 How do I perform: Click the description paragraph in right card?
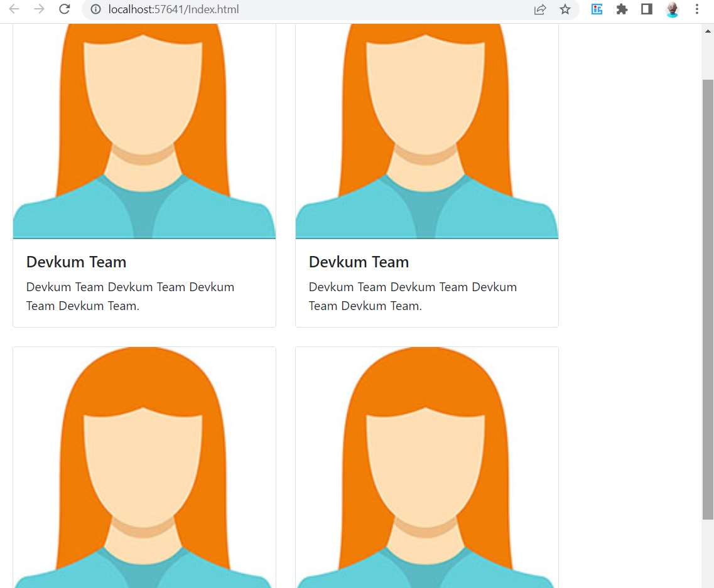pyautogui.click(x=413, y=296)
